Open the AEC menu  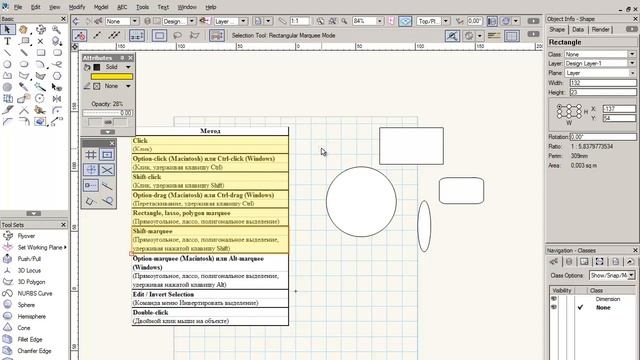coord(122,7)
